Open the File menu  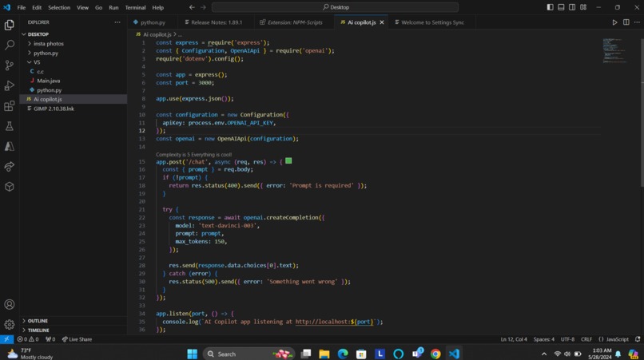coord(22,7)
